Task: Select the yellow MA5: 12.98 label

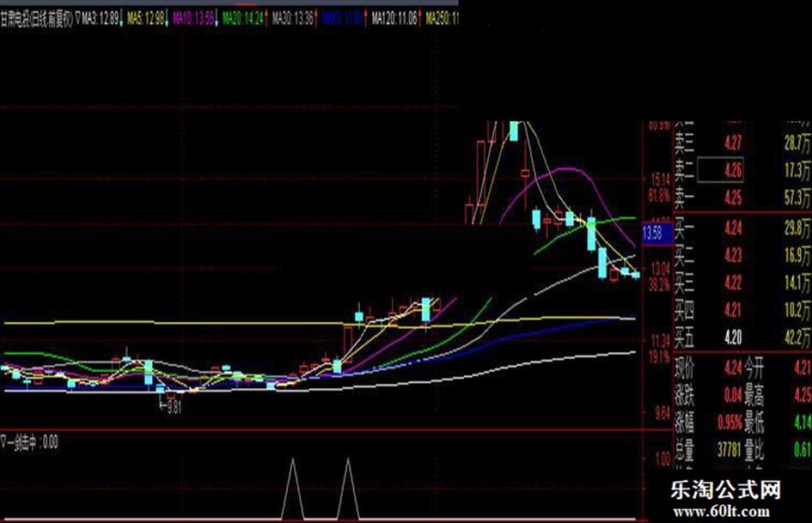Action: click(145, 19)
